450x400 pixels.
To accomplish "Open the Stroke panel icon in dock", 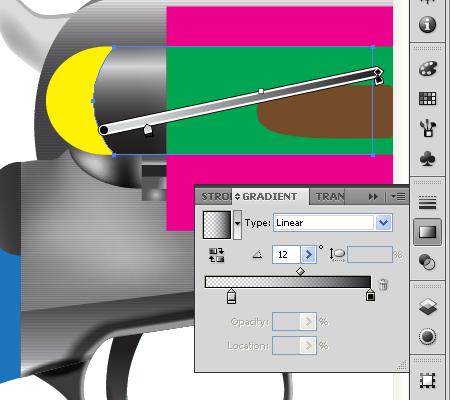I will 427,202.
